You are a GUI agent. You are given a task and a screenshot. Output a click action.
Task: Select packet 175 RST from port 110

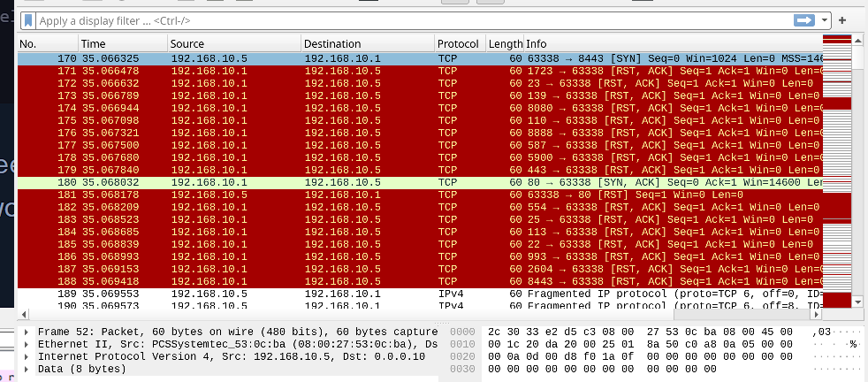420,120
